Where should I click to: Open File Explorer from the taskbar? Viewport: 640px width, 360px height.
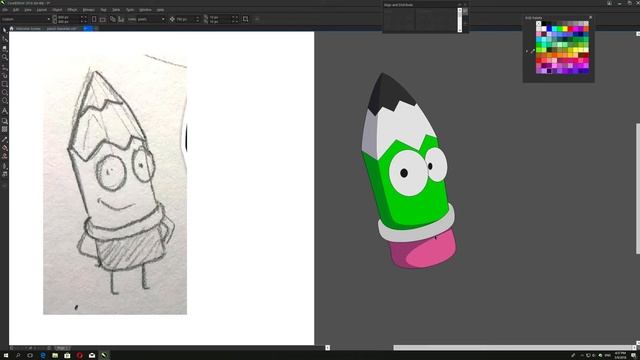click(x=55, y=356)
